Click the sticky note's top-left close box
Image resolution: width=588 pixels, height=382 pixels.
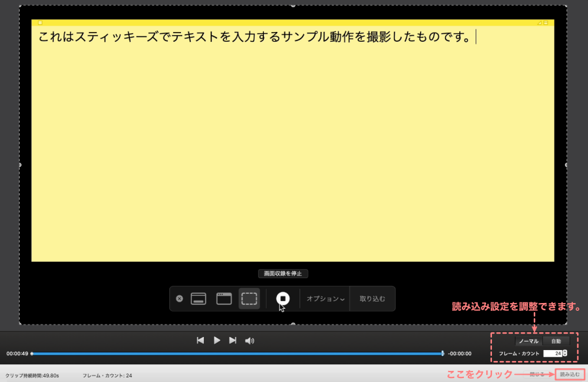pos(40,23)
